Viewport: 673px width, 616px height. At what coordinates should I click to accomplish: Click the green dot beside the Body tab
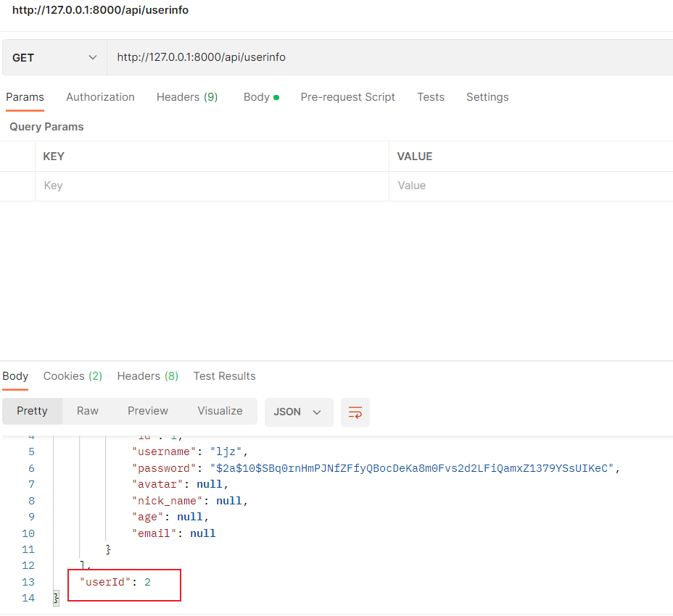[x=276, y=97]
